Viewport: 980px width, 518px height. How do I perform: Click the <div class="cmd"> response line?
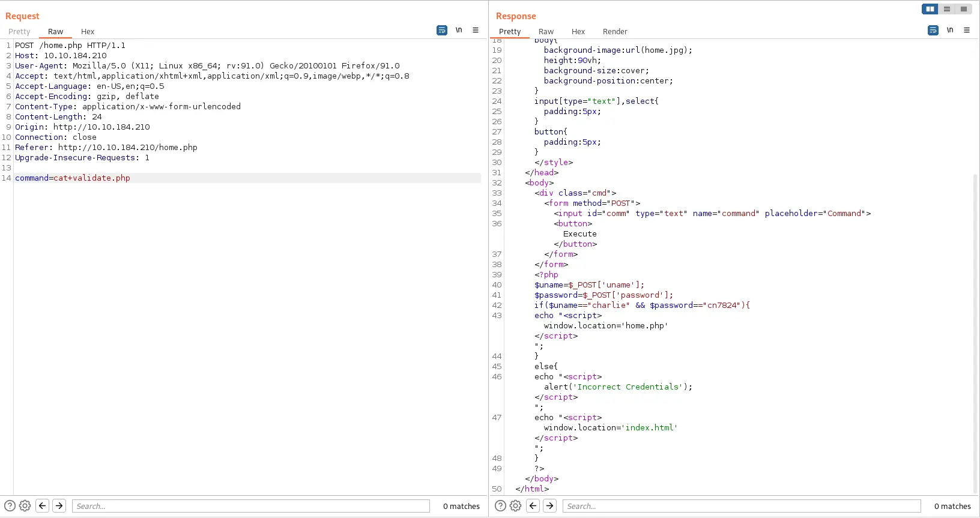coord(575,193)
